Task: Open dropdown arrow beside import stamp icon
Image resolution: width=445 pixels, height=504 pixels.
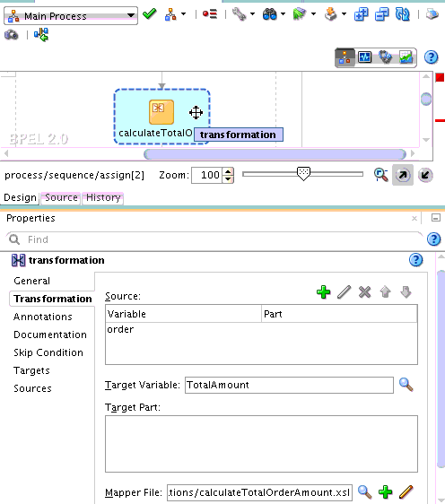Action: 344,14
